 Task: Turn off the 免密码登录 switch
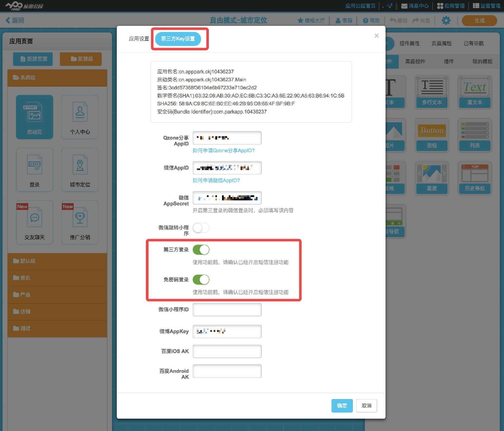tap(201, 280)
